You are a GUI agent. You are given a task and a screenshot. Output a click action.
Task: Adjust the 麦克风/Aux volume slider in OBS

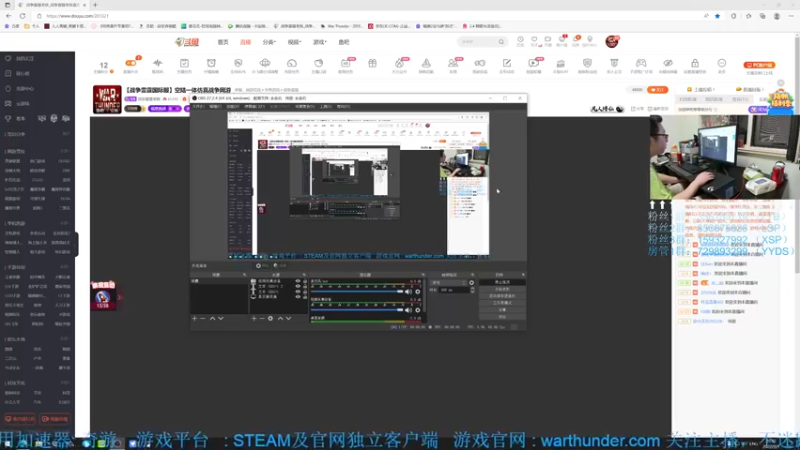coord(357,292)
